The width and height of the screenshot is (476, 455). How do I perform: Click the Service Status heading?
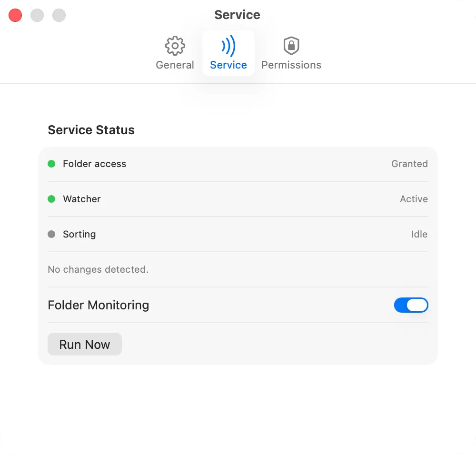91,130
